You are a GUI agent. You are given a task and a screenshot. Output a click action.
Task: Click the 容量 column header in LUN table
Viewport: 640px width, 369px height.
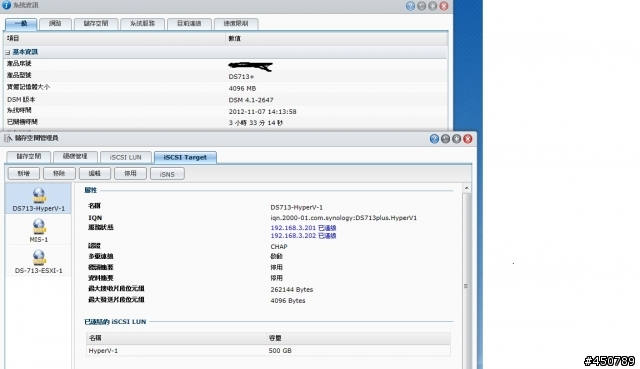click(x=358, y=338)
